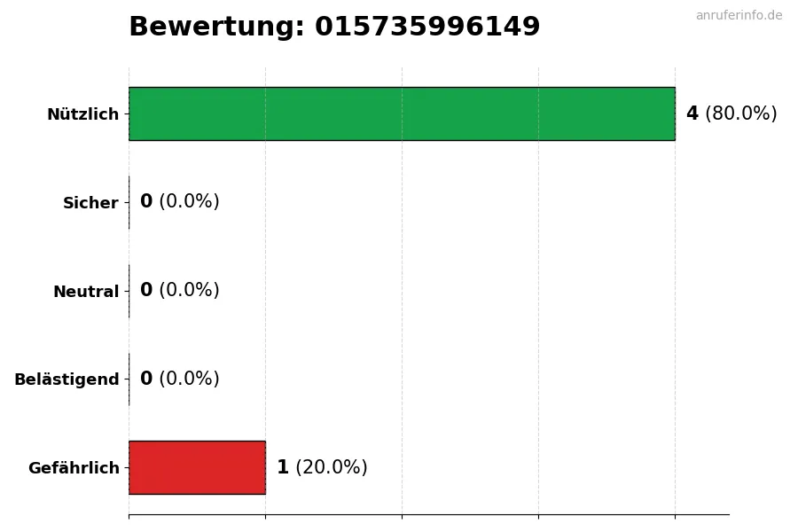Open the anruferinfo.de watermark link

pos(739,16)
